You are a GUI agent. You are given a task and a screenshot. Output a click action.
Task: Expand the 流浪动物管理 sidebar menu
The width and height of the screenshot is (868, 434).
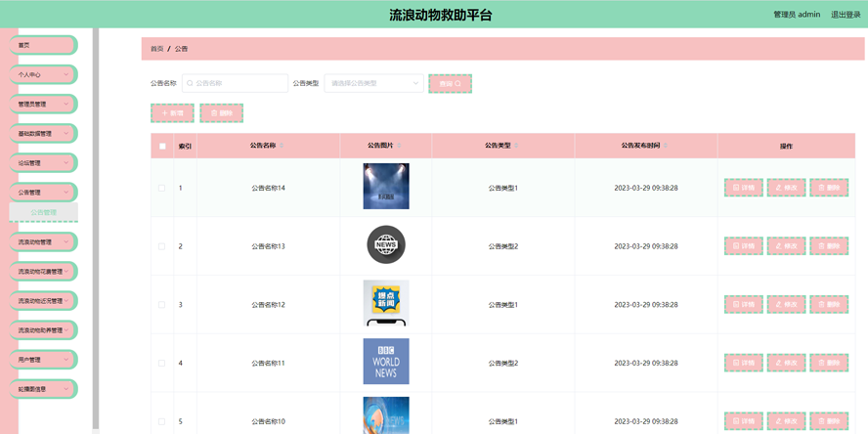[x=44, y=241]
